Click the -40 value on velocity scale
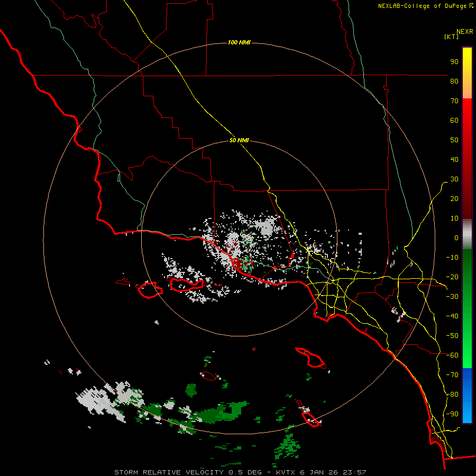The height and width of the screenshot is (476, 476). [x=452, y=316]
